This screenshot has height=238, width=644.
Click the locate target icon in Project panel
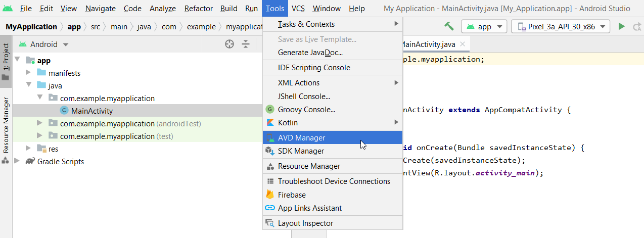(x=229, y=44)
